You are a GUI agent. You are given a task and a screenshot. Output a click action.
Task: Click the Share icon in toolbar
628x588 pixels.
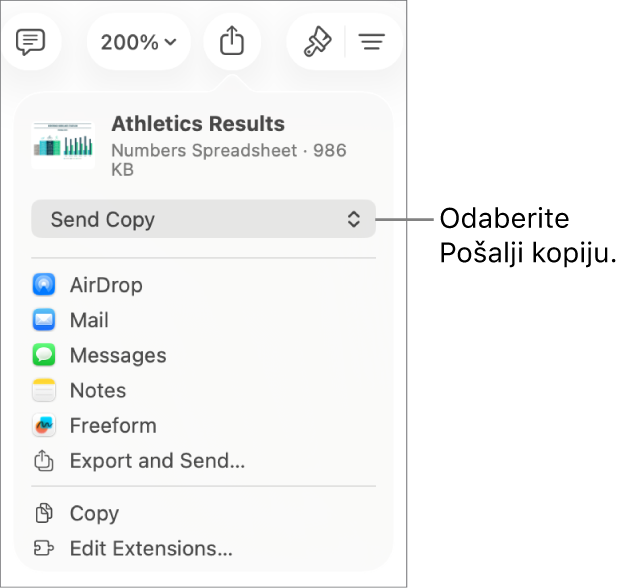(x=232, y=40)
